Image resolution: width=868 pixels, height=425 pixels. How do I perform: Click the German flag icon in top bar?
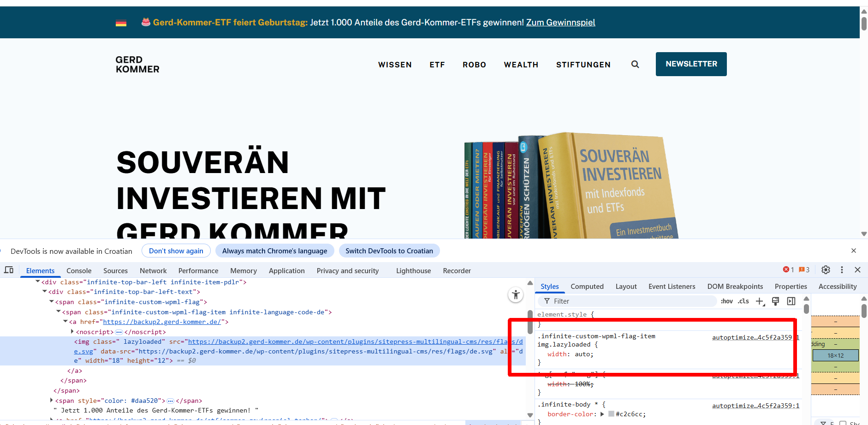tap(121, 23)
